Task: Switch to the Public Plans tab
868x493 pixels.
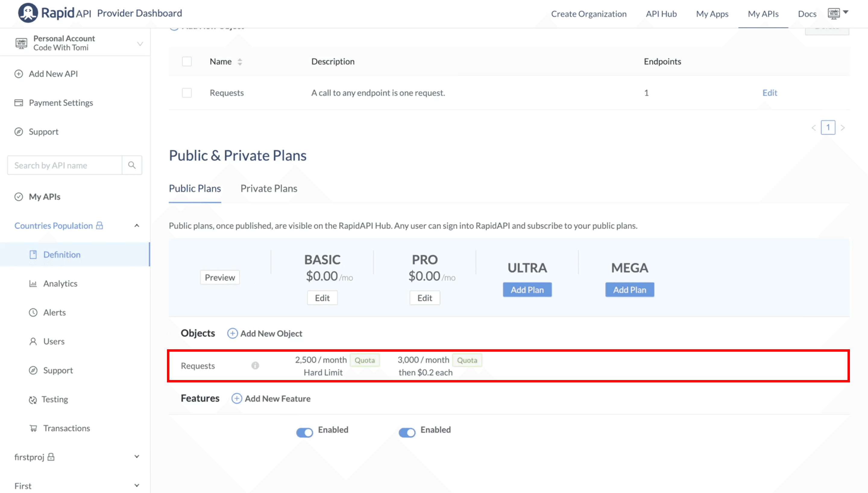Action: coord(195,188)
